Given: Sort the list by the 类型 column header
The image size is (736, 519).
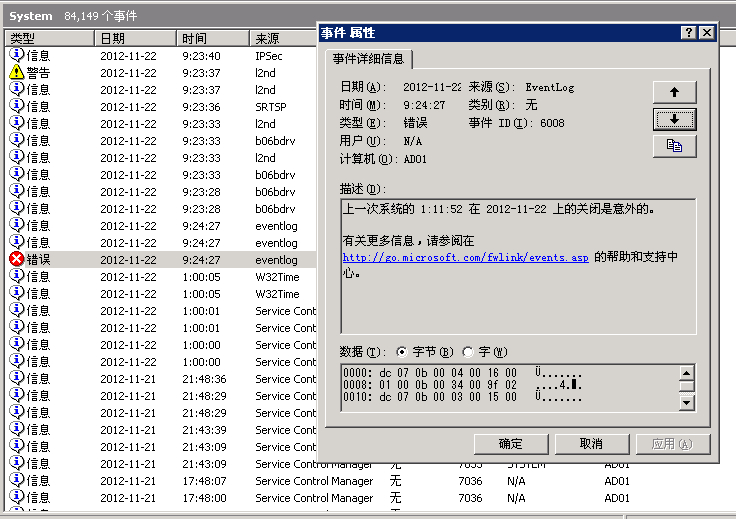Looking at the screenshot, I should pyautogui.click(x=50, y=38).
